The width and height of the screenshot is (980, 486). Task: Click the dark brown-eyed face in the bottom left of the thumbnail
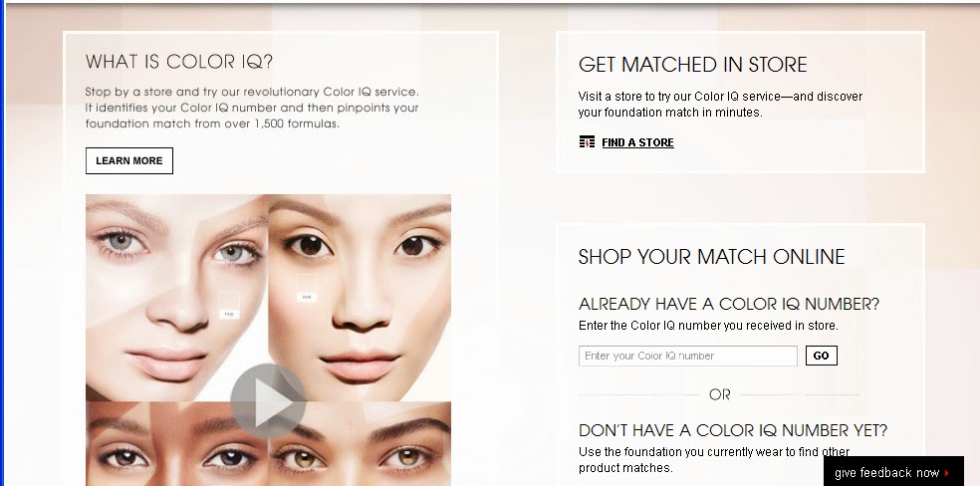pyautogui.click(x=177, y=443)
